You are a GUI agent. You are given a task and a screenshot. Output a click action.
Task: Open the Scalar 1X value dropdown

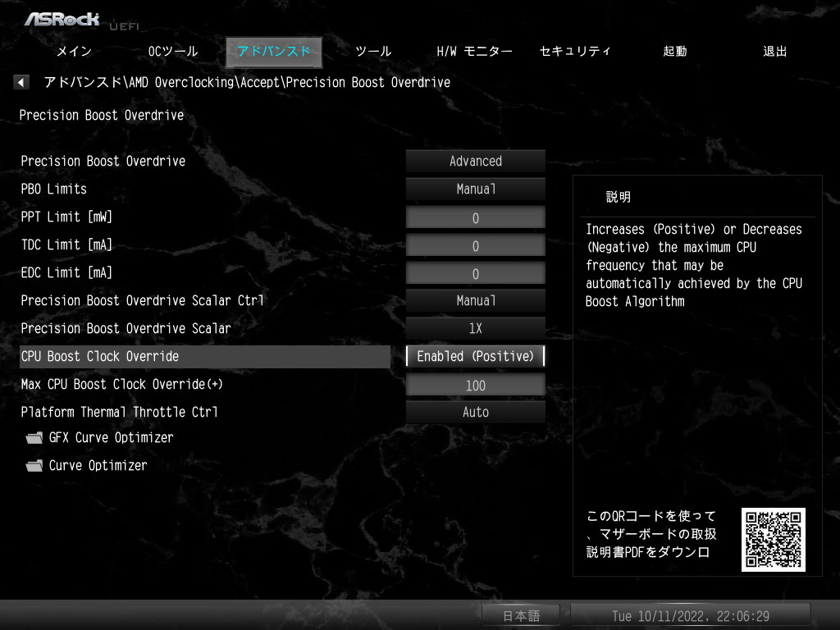[x=475, y=328]
